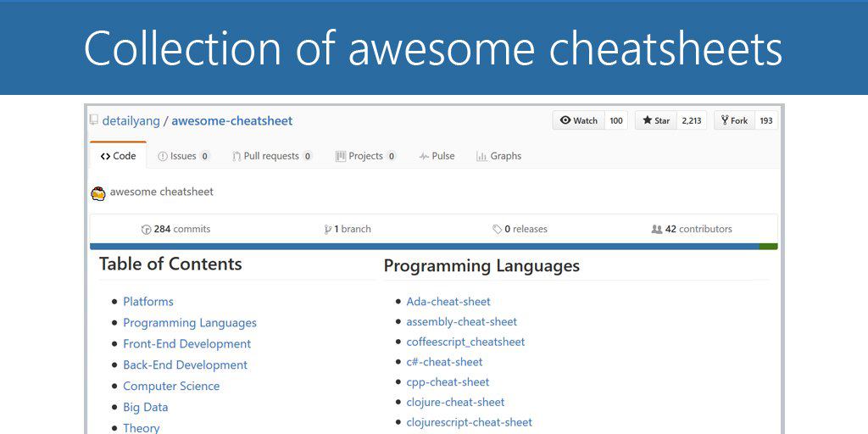Open the forks count 193

coord(766,120)
